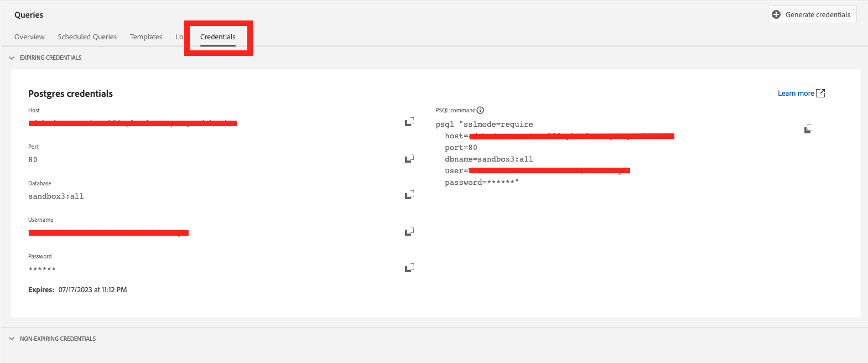Go to the Templates tab
Screen dimensions: 868x363
(x=146, y=37)
